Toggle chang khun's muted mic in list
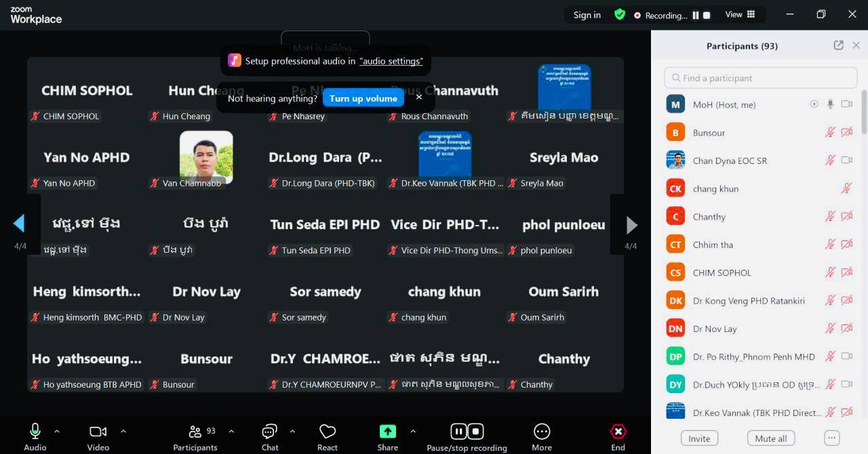This screenshot has height=454, width=868. 846,189
